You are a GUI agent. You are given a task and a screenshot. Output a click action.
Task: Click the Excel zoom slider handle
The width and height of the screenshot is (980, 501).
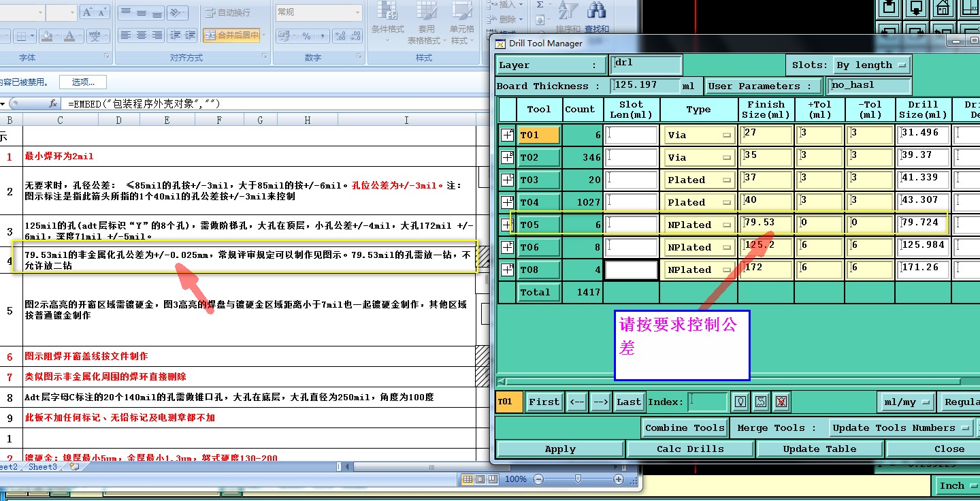578,479
